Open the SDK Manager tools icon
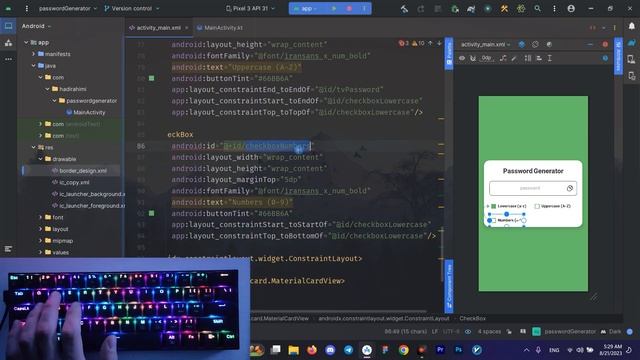The image size is (640, 360). tap(504, 9)
